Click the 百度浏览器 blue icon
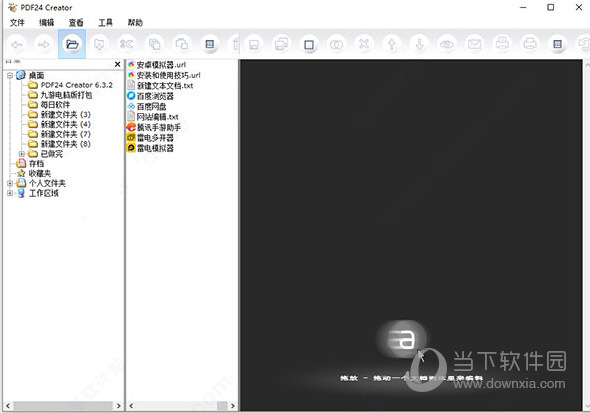 tap(131, 96)
